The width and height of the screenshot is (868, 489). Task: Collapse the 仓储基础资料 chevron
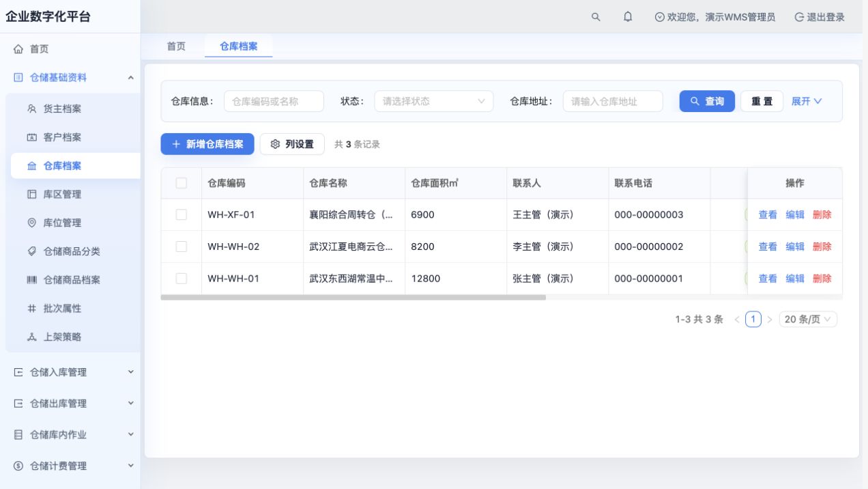131,78
